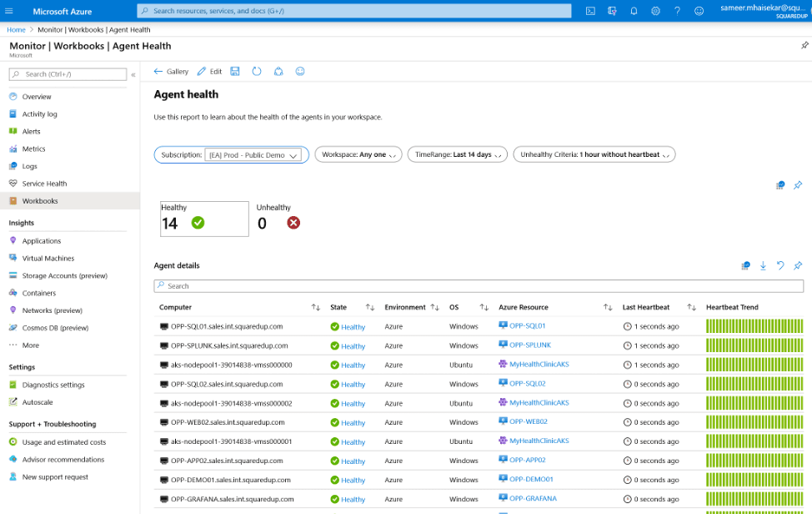Open the OPP-SPLUNK Azure resource link
The height and width of the screenshot is (514, 812).
coord(530,345)
